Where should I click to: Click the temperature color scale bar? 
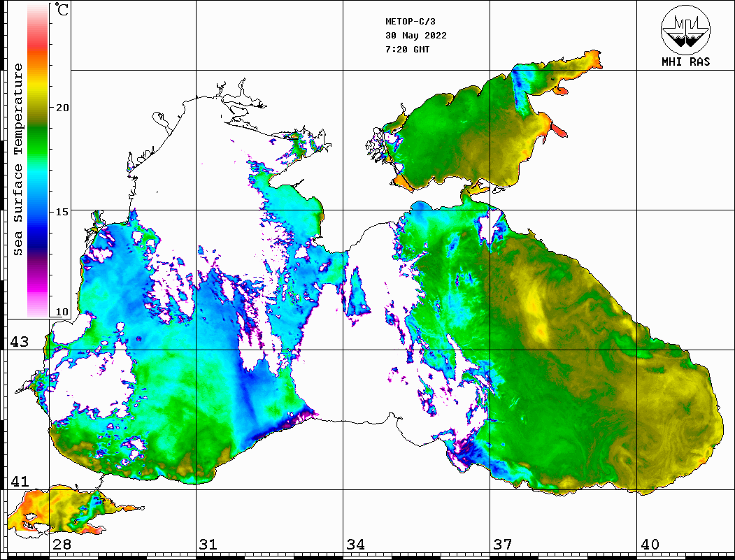[38, 160]
